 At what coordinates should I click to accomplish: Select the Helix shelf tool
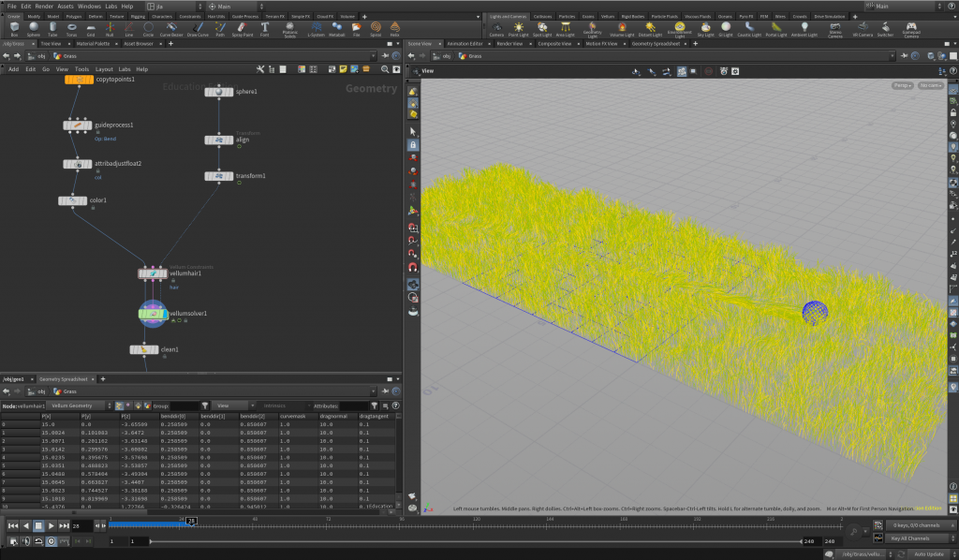coord(395,29)
